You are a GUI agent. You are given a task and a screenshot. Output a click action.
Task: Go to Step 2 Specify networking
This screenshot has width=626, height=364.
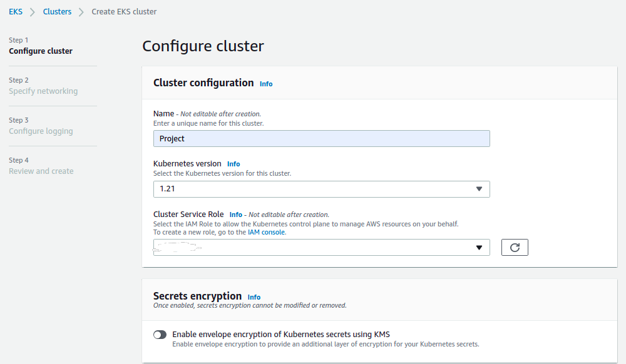43,91
